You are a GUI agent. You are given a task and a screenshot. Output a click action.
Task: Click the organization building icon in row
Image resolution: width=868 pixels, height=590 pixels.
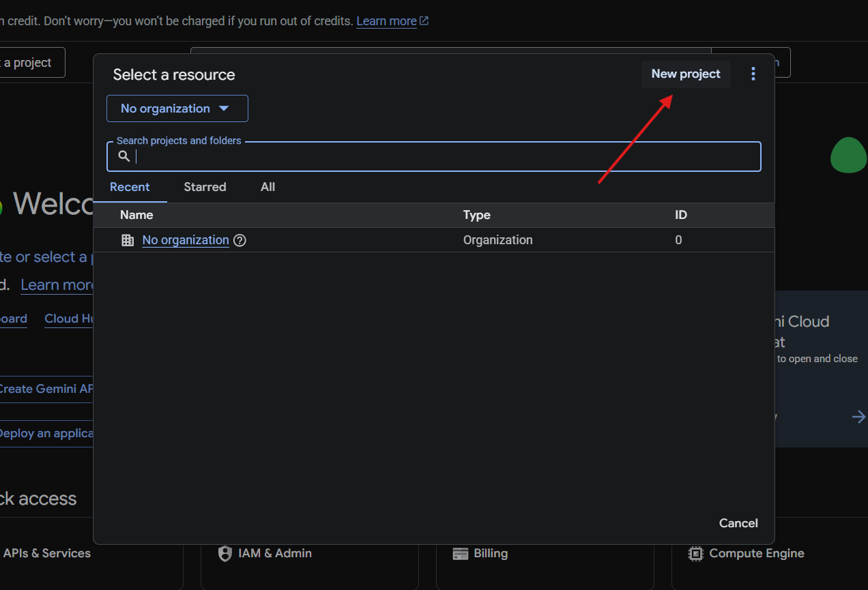click(128, 240)
